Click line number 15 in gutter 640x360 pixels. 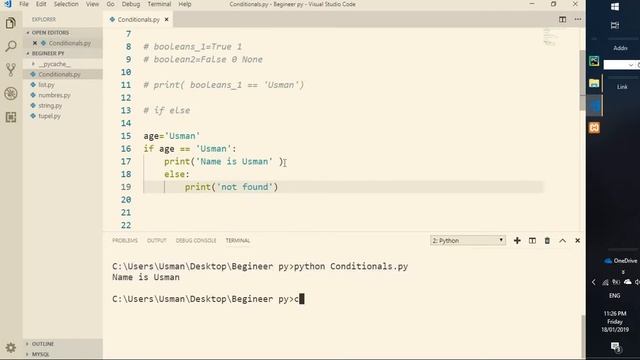[126, 136]
